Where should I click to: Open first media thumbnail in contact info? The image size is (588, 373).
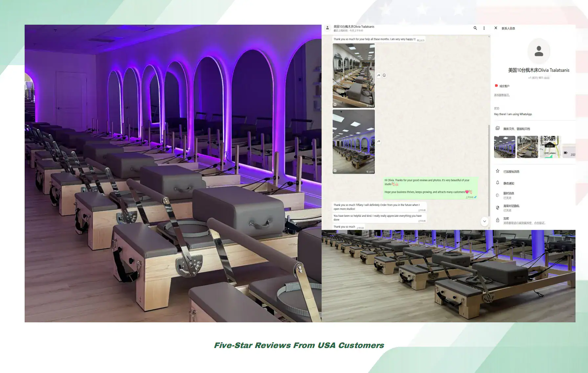coord(505,147)
